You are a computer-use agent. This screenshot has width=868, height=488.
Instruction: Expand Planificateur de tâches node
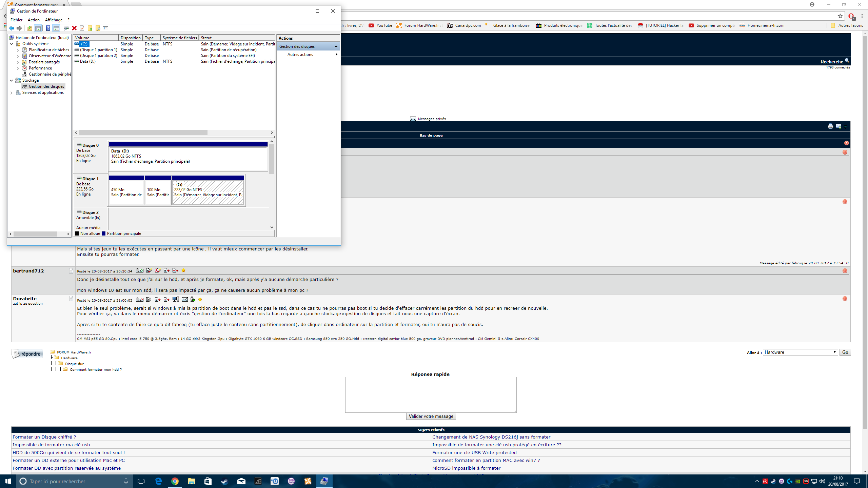[18, 50]
